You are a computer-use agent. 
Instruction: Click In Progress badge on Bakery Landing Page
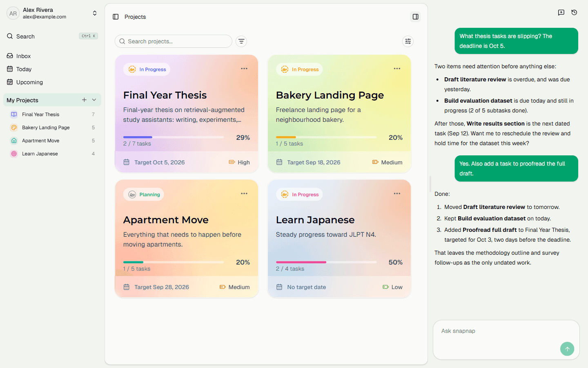299,70
